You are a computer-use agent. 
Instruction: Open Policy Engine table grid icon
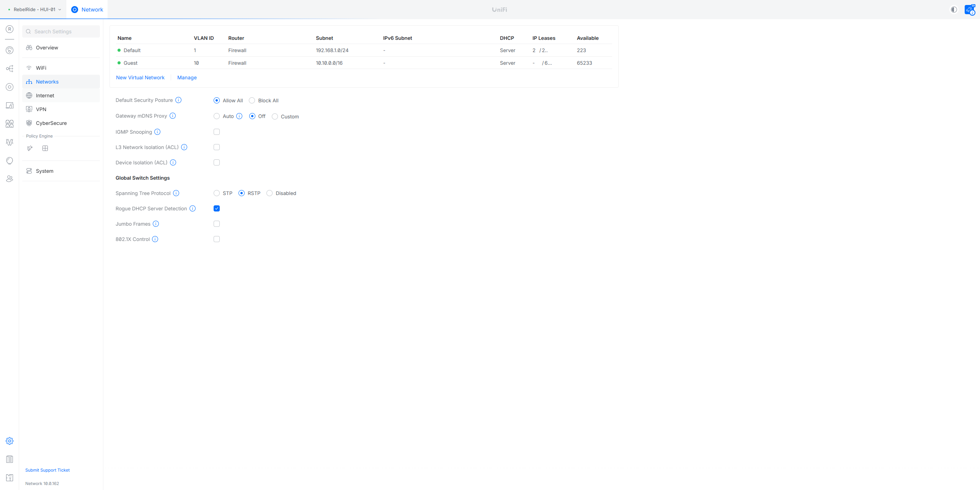[45, 148]
